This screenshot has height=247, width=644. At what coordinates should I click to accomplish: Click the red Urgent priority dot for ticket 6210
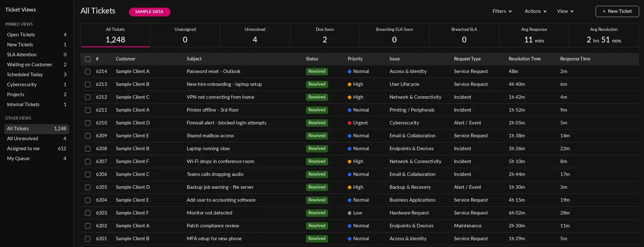[349, 123]
